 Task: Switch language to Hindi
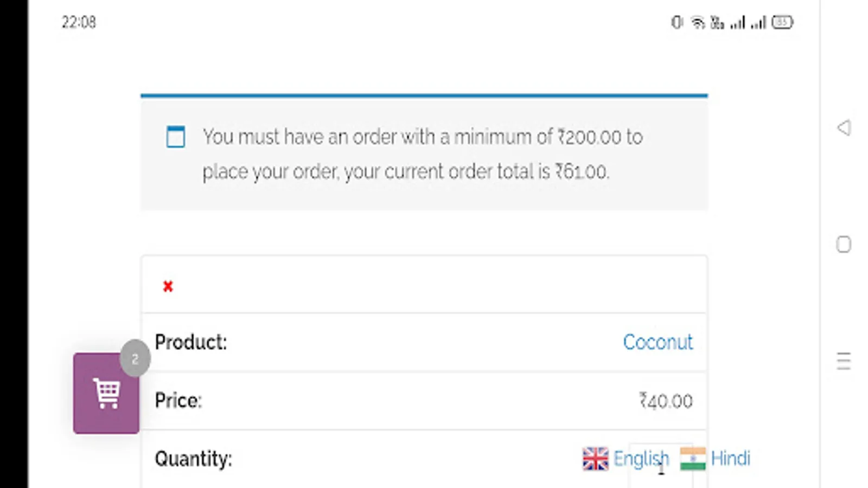[x=730, y=459]
